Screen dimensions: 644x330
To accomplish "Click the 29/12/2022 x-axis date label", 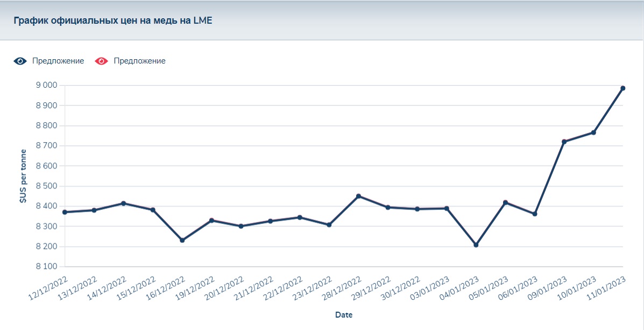I will [372, 288].
